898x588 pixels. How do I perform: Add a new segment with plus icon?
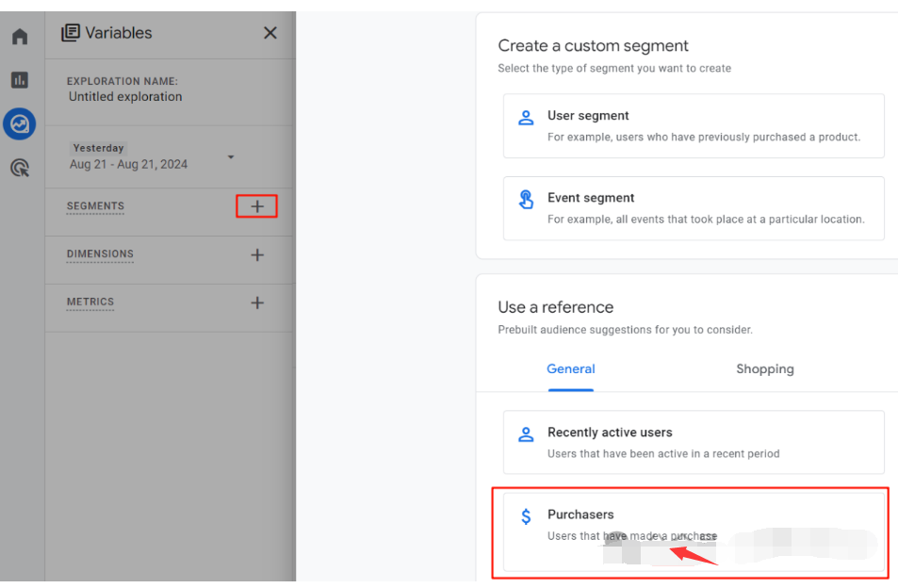tap(256, 206)
